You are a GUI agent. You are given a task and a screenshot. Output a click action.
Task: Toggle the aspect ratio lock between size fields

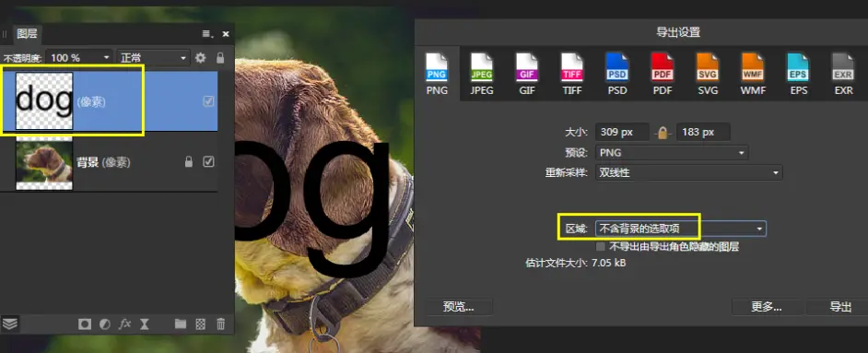(x=663, y=133)
